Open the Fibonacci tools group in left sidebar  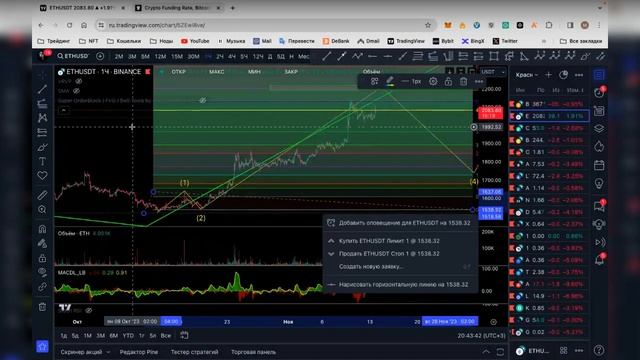(x=42, y=103)
